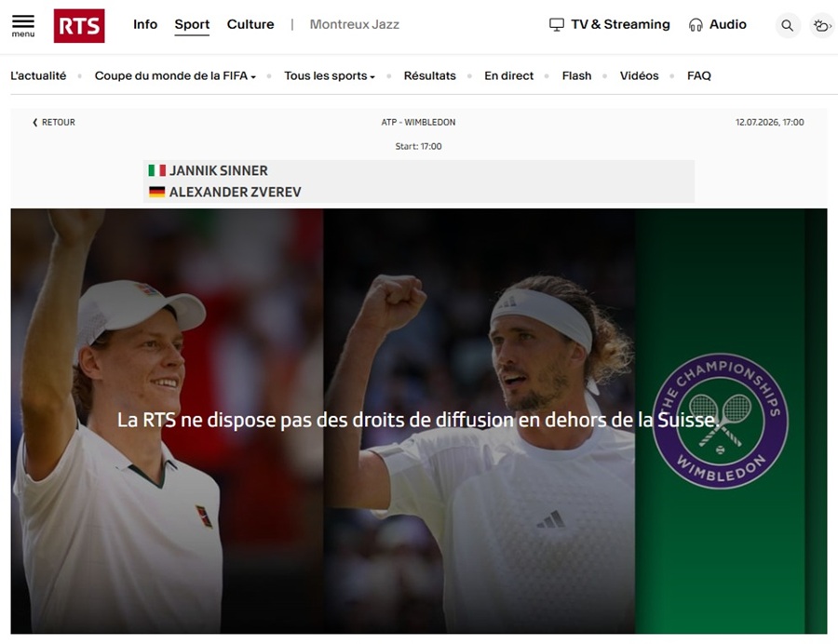Viewport: 838px width, 644px height.
Task: Click the Retour back chevron
Action: coord(35,122)
